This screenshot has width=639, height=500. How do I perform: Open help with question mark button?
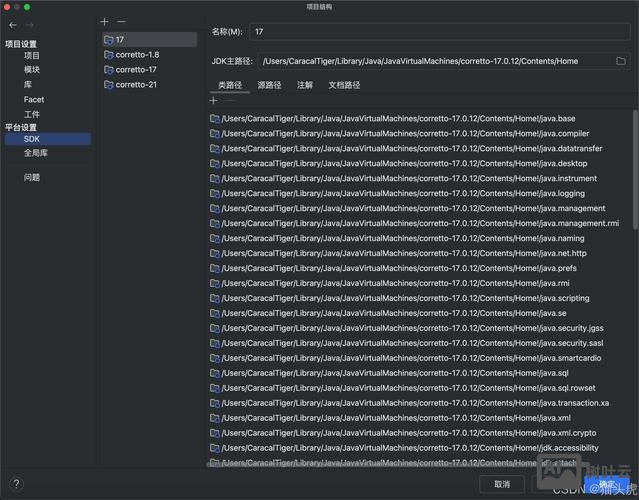pos(16,484)
